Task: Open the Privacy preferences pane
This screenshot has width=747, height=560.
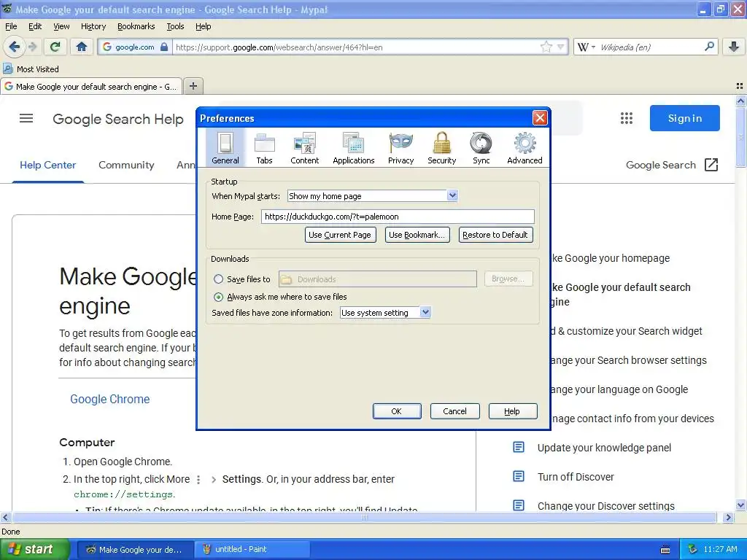Action: click(400, 148)
